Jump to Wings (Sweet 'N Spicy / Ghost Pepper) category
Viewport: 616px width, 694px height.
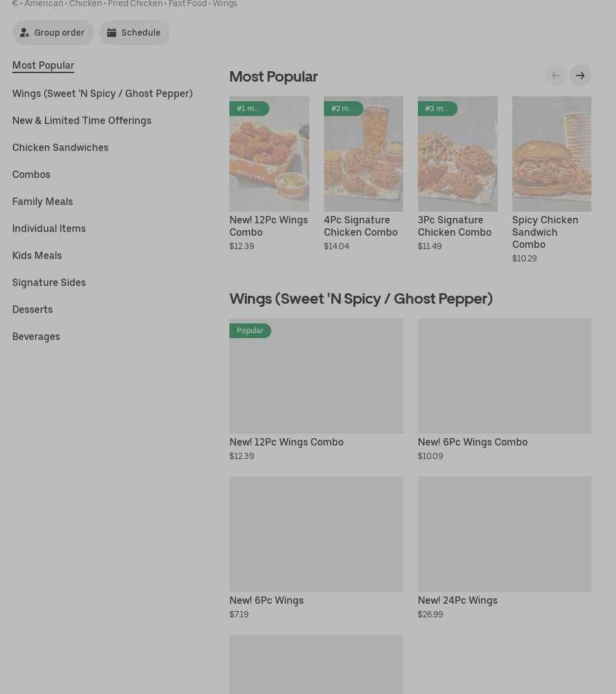102,93
